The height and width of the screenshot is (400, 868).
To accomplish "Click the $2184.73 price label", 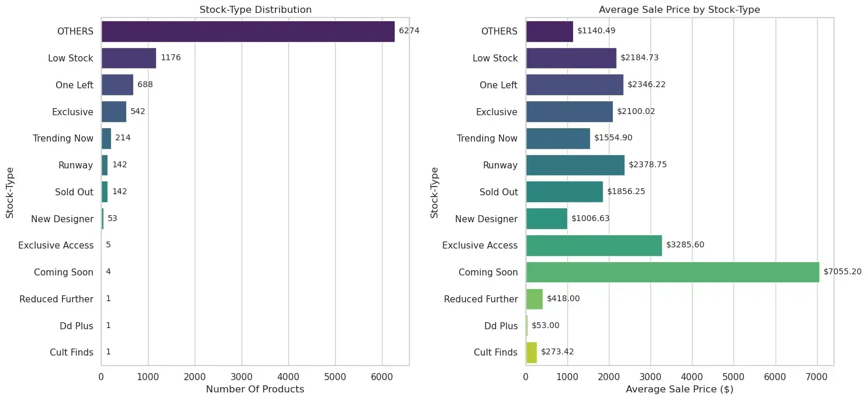I will [x=640, y=58].
